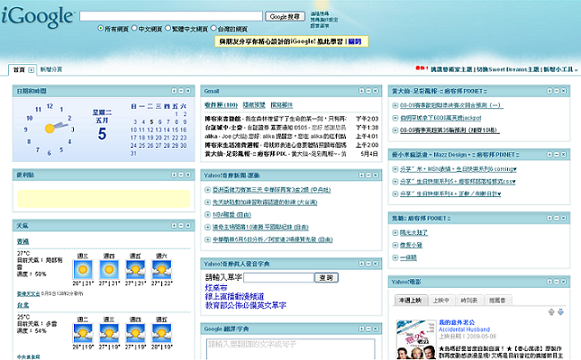The image size is (581, 360).
Task: Expand the second Mazz Design feed item
Action: tap(395, 181)
